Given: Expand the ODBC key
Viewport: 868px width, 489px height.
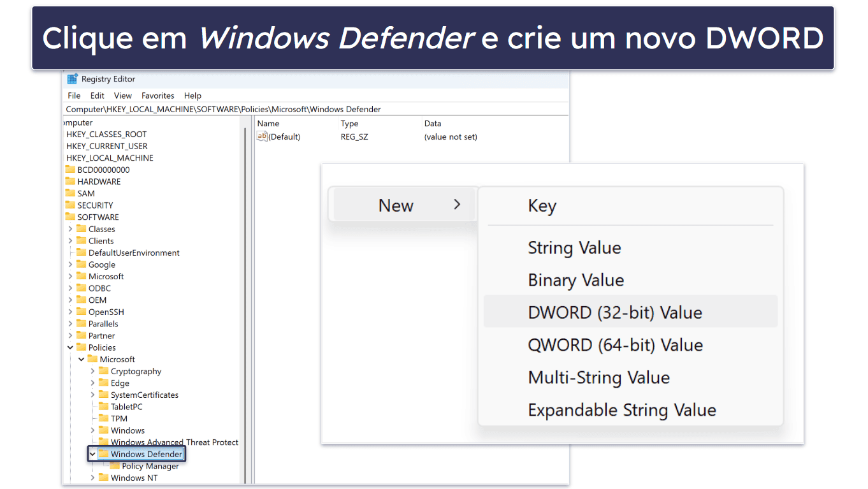Looking at the screenshot, I should tap(70, 288).
